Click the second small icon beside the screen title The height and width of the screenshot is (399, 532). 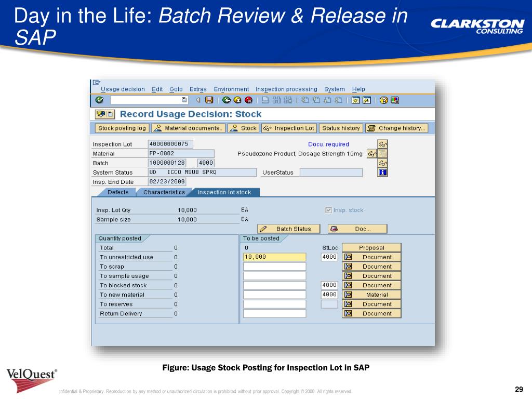(110, 114)
